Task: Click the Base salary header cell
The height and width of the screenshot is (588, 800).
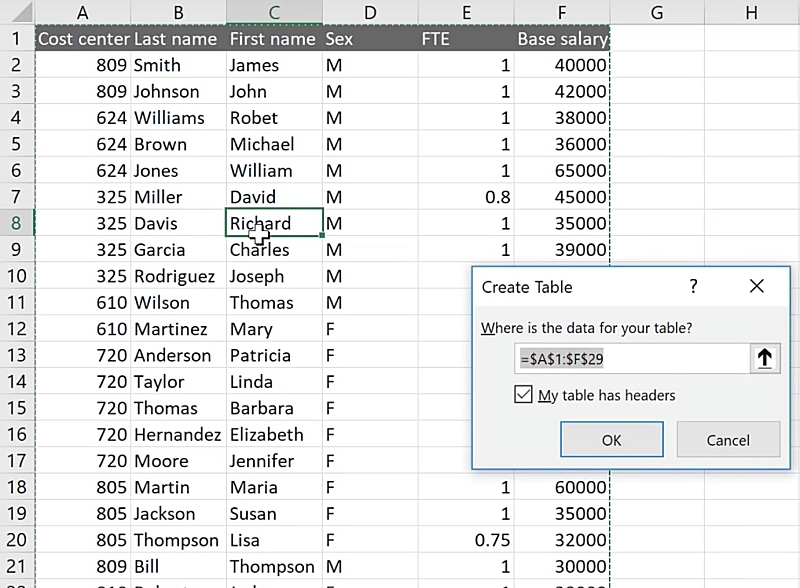Action: (x=561, y=39)
